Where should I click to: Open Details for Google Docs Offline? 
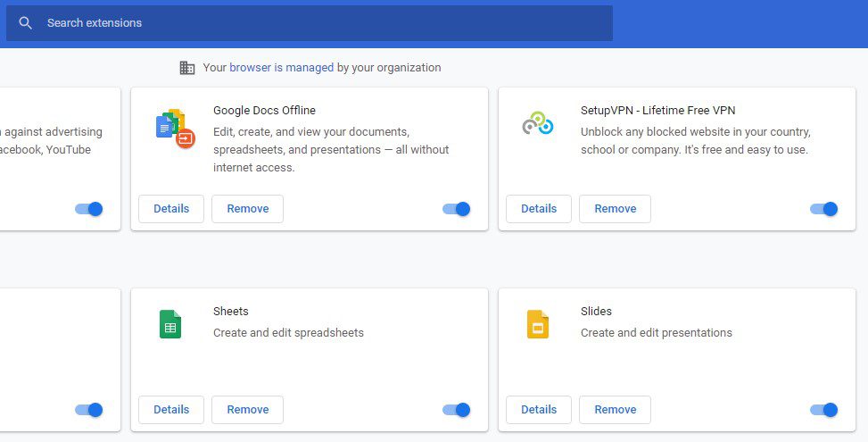(171, 209)
